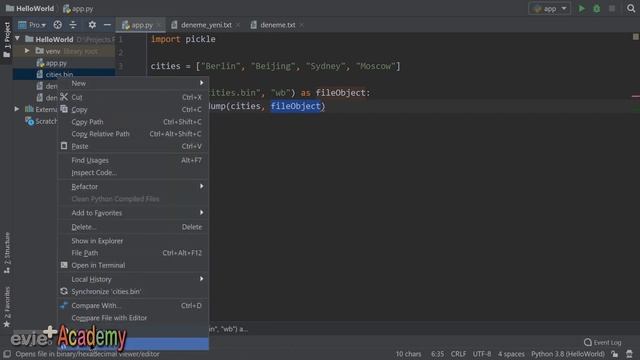
Task: Open the 1: Project side tool tab
Action: pos(7,40)
